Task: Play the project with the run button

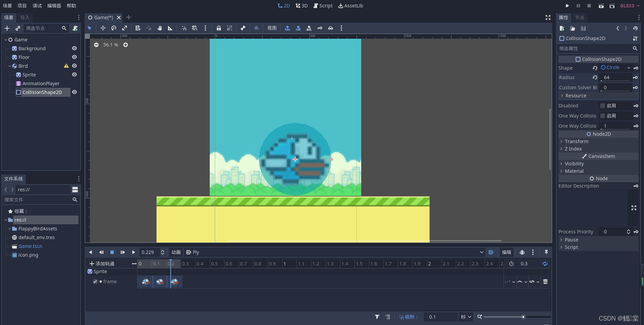Action: 567,6
